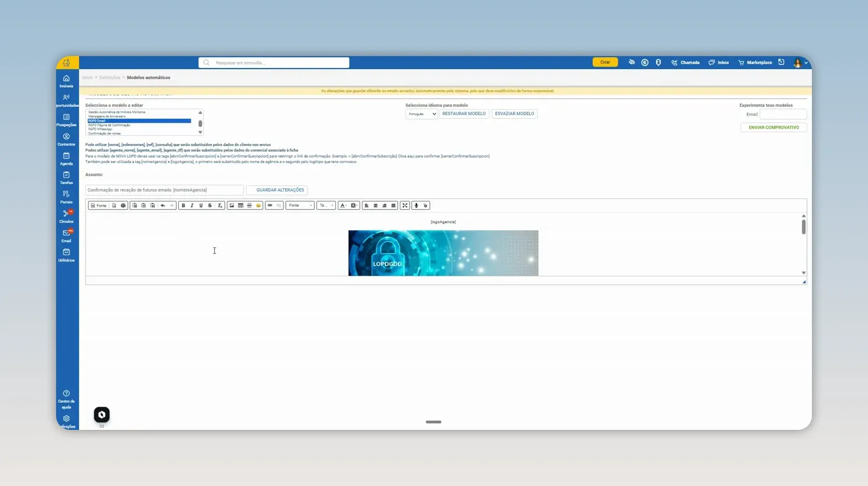Viewport: 868px width, 486px height.
Task: Toggle the hidden-eye visibility icon in top bar
Action: pos(631,62)
